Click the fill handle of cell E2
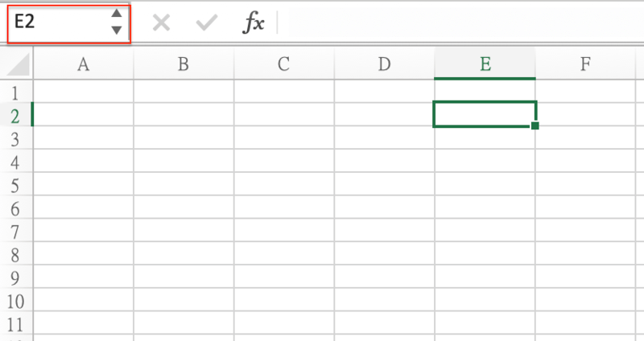This screenshot has height=341, width=644. (535, 125)
